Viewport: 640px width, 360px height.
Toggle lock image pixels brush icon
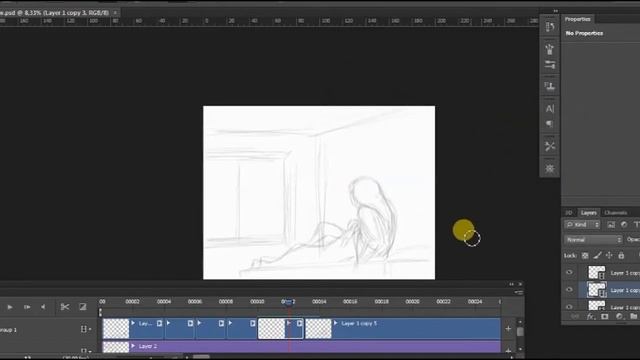tap(597, 256)
